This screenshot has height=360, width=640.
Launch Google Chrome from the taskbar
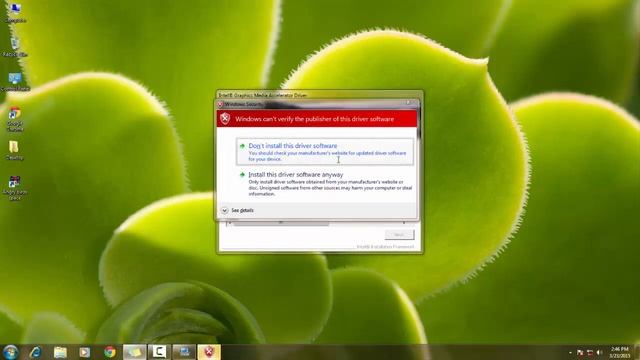[109, 352]
